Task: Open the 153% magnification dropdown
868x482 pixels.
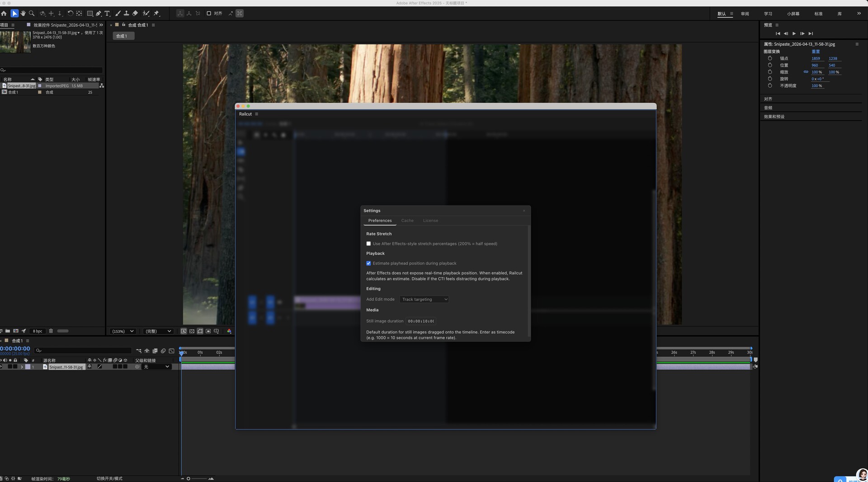Action: coord(123,331)
